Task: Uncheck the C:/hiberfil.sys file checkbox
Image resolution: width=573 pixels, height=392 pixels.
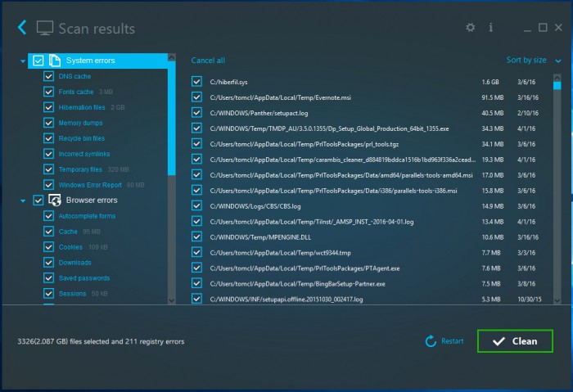Action: tap(196, 82)
